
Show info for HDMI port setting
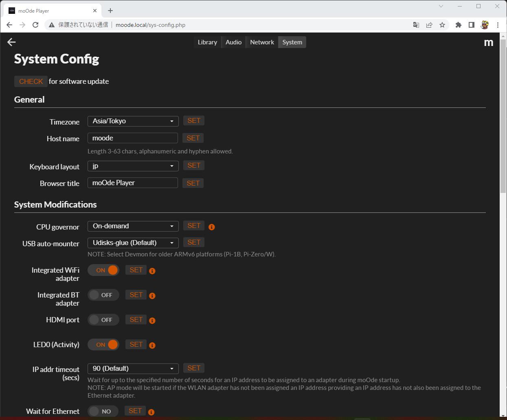[152, 321]
